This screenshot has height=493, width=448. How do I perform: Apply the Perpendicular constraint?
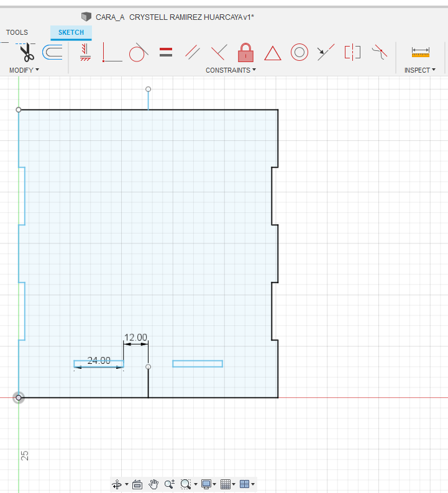(x=219, y=52)
